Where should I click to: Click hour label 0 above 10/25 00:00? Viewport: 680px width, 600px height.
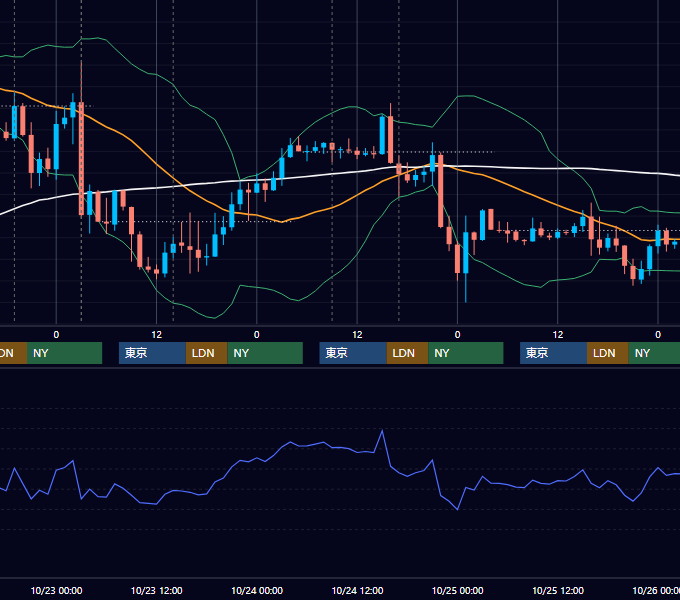[x=458, y=335]
